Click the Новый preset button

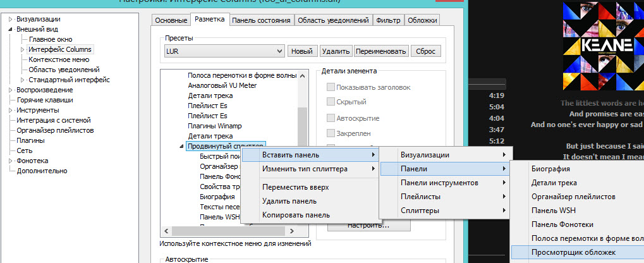point(302,51)
